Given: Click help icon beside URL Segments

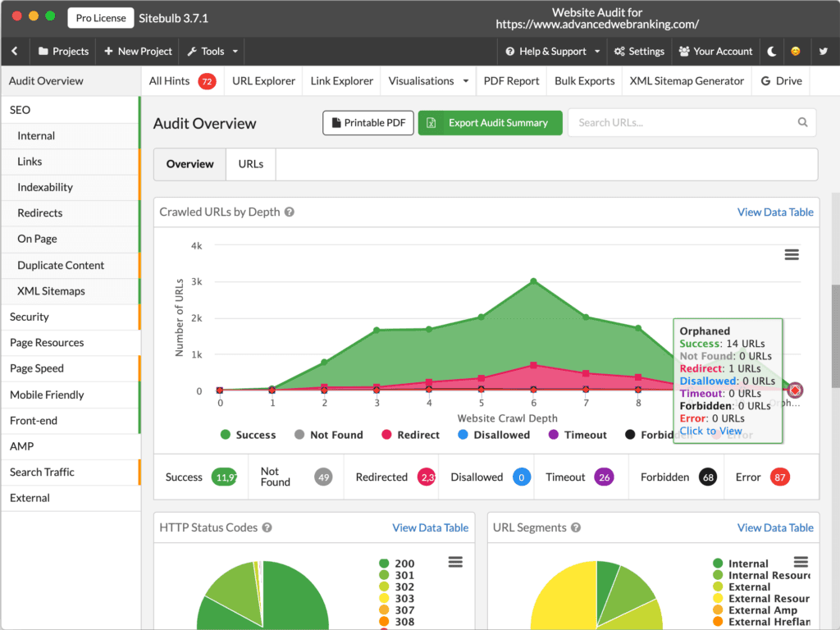Looking at the screenshot, I should click(x=575, y=527).
